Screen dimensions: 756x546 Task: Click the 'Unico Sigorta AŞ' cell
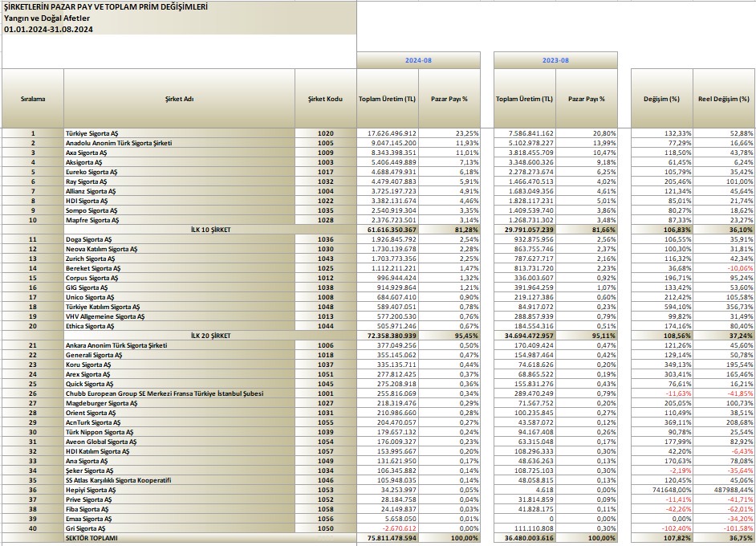click(179, 297)
